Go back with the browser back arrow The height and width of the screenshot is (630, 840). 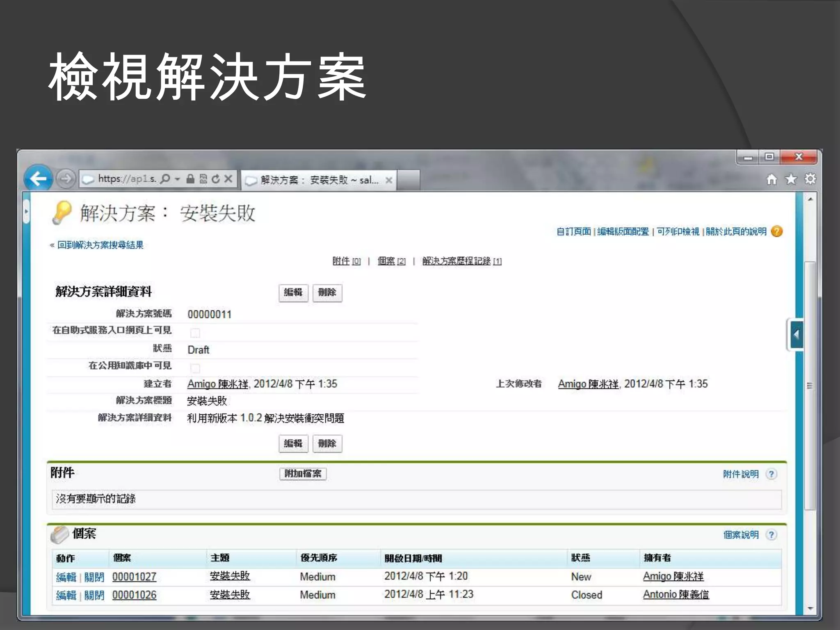coord(38,178)
